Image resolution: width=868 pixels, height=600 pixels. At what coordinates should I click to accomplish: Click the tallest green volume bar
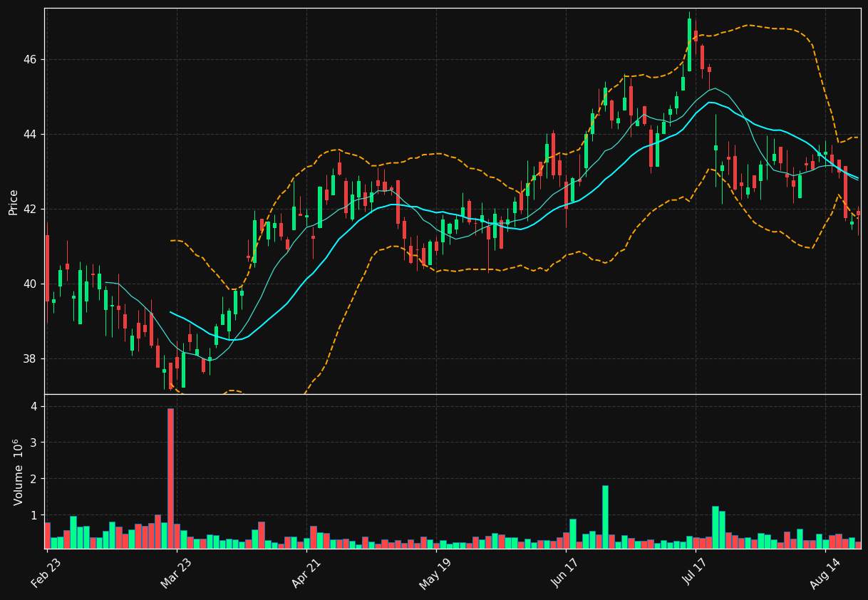pos(605,517)
